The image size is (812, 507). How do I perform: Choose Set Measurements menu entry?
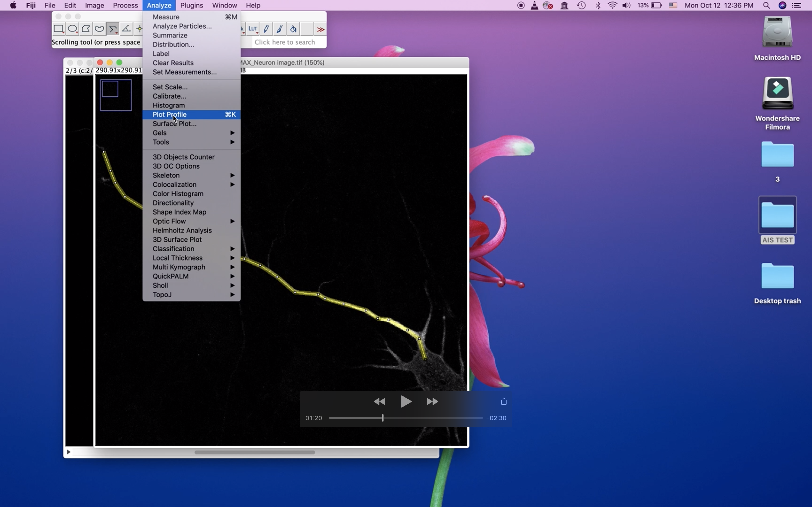point(185,72)
